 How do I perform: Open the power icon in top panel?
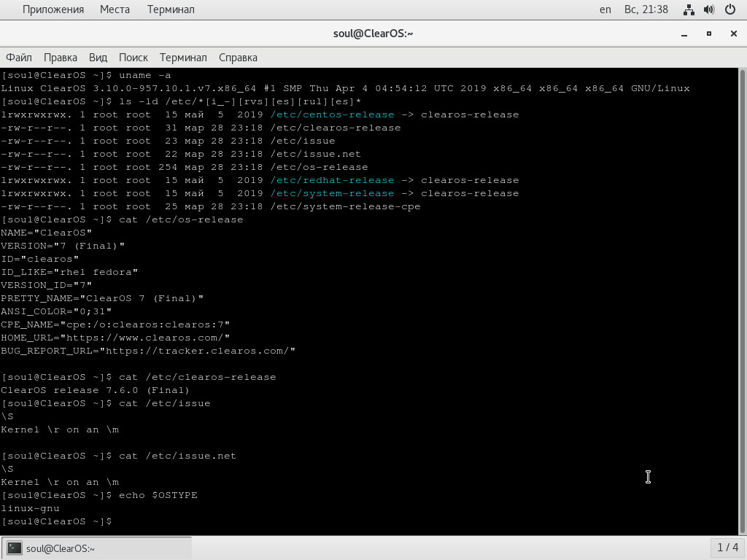[729, 9]
